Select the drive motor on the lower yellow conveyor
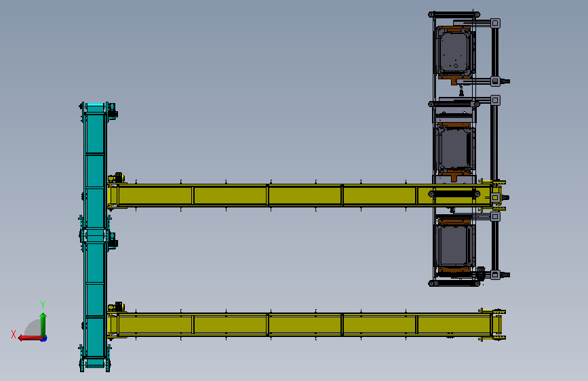 click(117, 306)
